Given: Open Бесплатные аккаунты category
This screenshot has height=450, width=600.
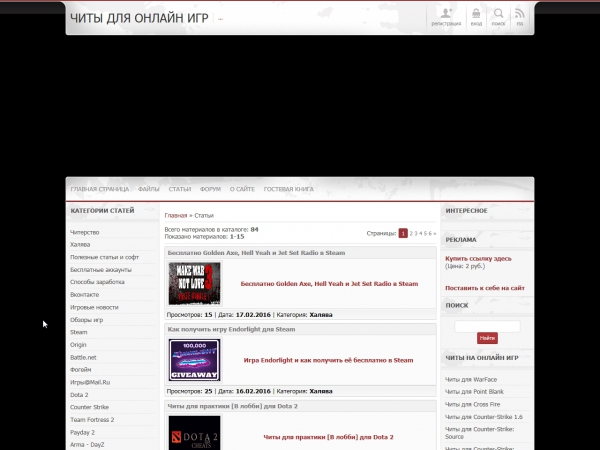Looking at the screenshot, I should pos(101,270).
